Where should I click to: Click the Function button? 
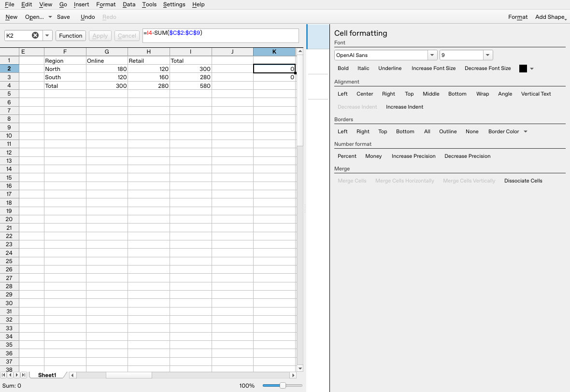[x=71, y=36]
